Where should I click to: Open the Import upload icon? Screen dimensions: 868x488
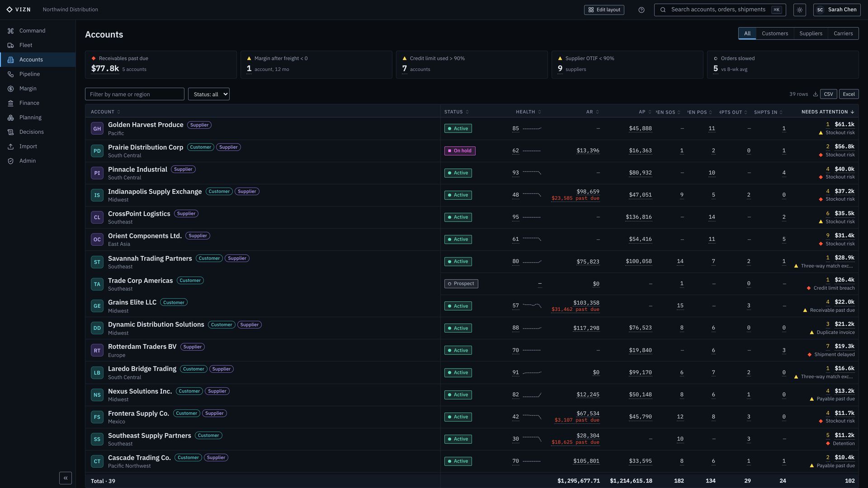pyautogui.click(x=10, y=146)
